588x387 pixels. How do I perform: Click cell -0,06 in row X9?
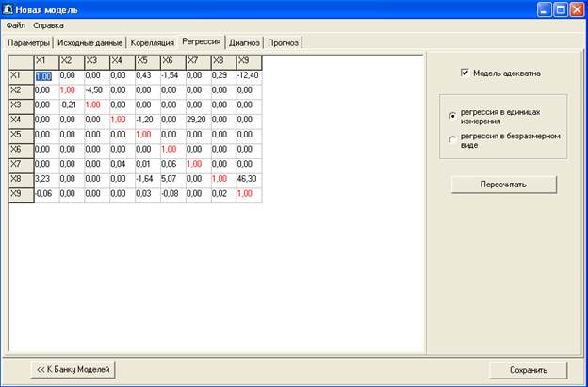point(46,196)
